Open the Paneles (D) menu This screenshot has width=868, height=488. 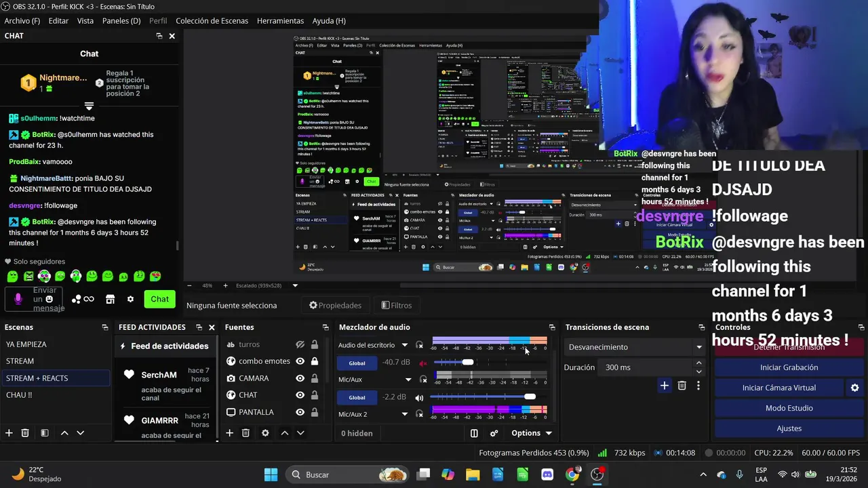click(x=121, y=21)
